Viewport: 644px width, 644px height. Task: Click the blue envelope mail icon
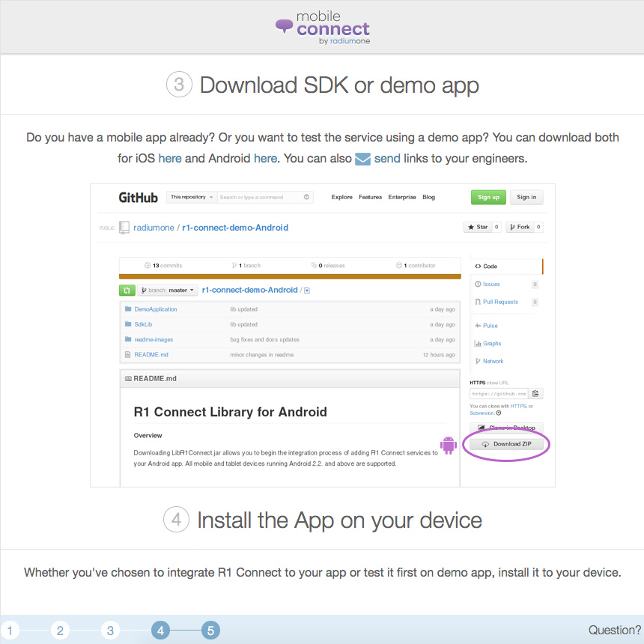point(362,159)
